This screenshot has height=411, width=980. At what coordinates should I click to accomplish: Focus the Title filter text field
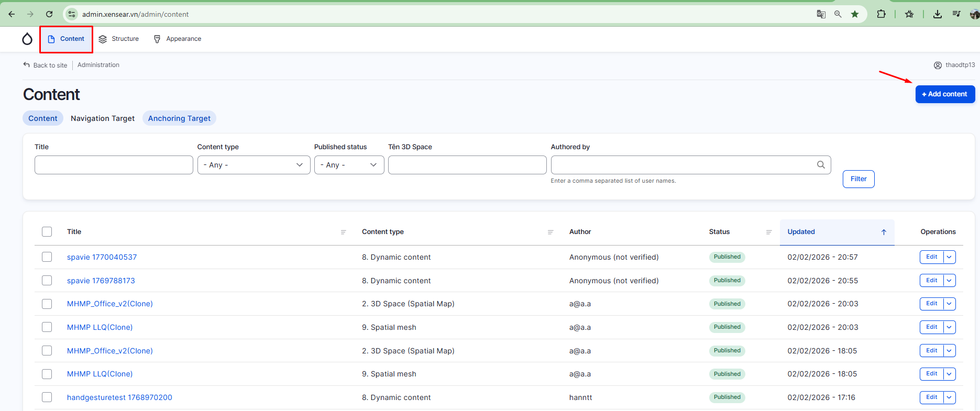[x=114, y=165]
